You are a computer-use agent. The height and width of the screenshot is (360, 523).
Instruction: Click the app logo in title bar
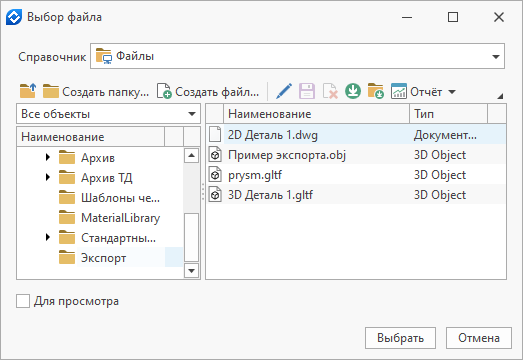coord(14,17)
